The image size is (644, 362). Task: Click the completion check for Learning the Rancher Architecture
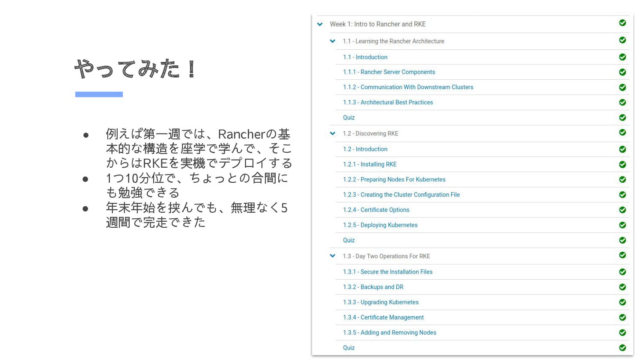click(623, 40)
